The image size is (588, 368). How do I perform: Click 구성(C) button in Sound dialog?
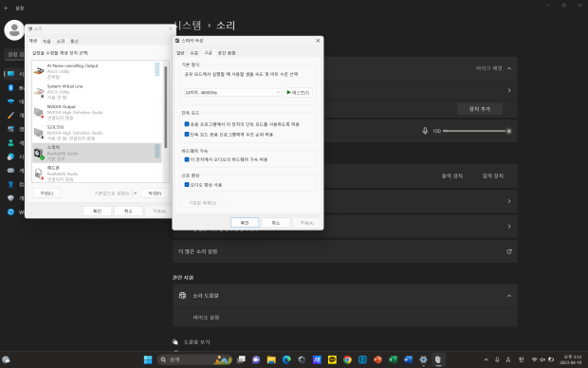46,193
